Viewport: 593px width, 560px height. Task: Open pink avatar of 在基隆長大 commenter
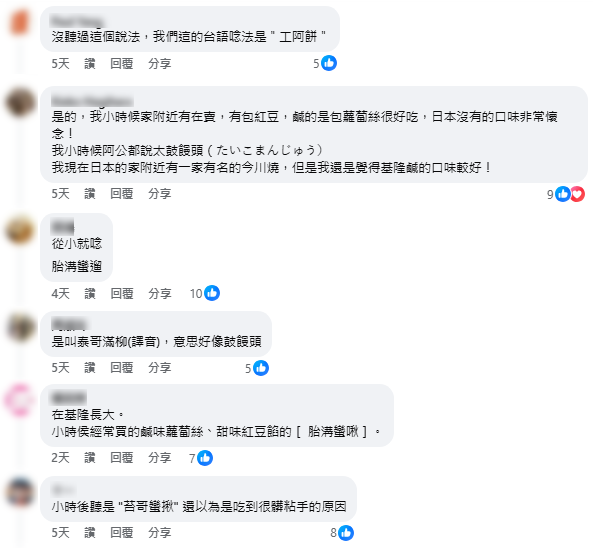coord(19,399)
